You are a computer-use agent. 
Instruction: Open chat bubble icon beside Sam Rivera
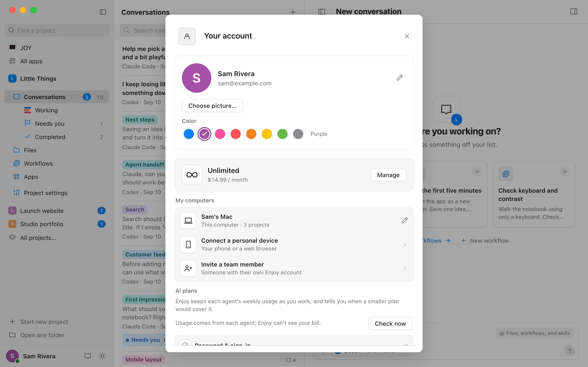coord(88,356)
